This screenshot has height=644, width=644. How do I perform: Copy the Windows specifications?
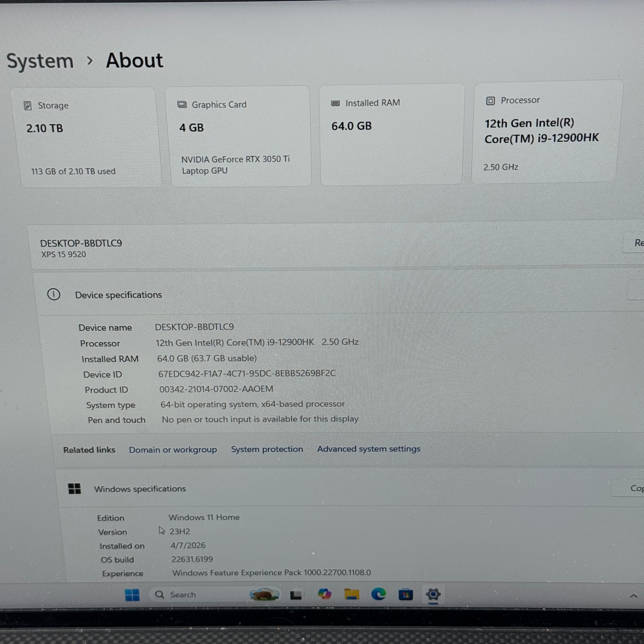coord(633,488)
